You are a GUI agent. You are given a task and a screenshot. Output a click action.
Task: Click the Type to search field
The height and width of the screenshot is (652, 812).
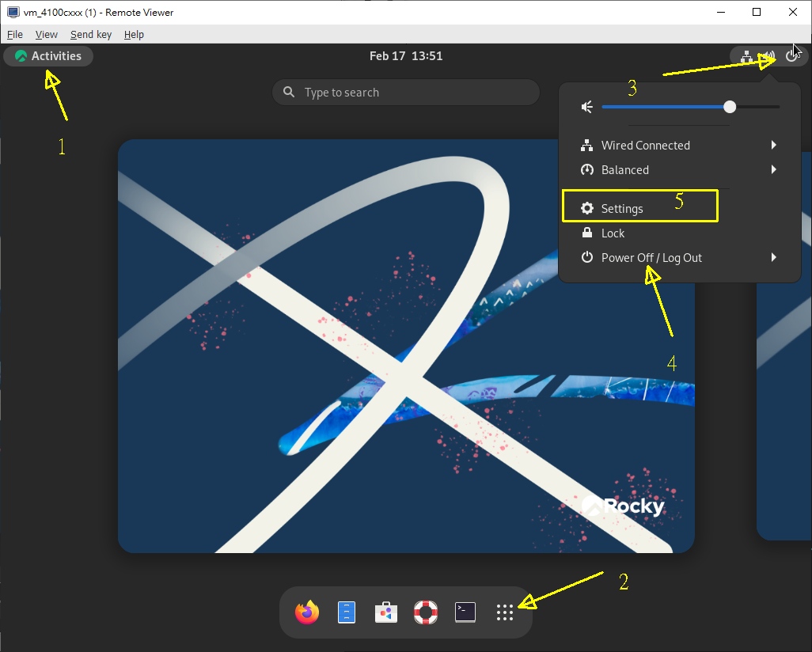point(406,93)
